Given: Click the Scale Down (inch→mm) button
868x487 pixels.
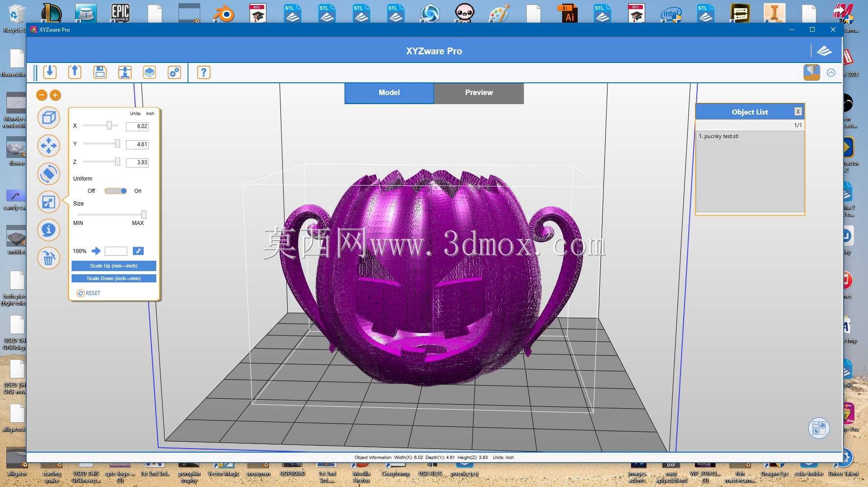Looking at the screenshot, I should 114,278.
